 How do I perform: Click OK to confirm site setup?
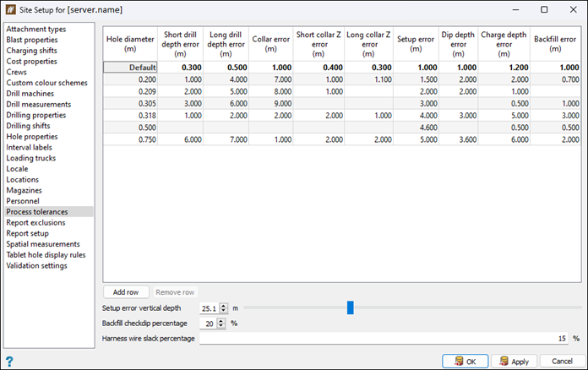[465, 361]
